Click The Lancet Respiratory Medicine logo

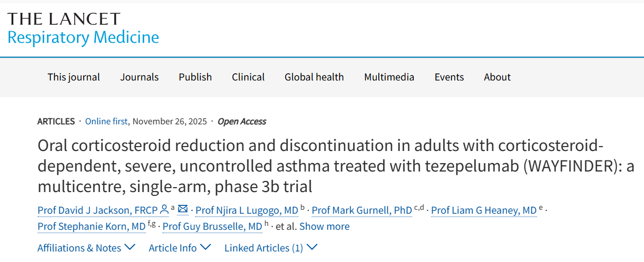[x=83, y=28]
